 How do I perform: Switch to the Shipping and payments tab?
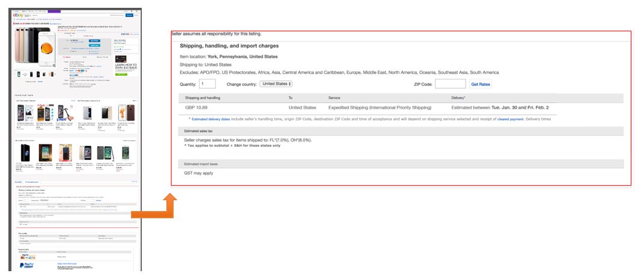(32, 182)
